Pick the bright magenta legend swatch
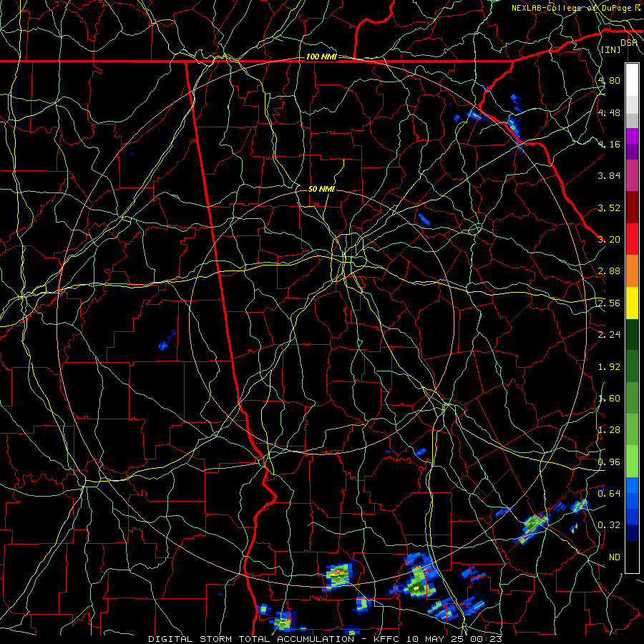The width and height of the screenshot is (644, 644). [x=632, y=136]
